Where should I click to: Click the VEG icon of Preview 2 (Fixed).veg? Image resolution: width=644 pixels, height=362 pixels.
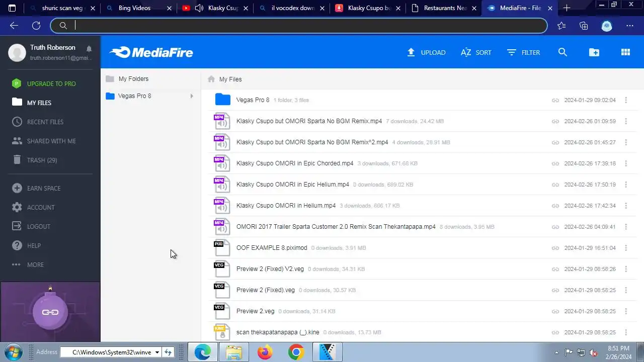222,290
